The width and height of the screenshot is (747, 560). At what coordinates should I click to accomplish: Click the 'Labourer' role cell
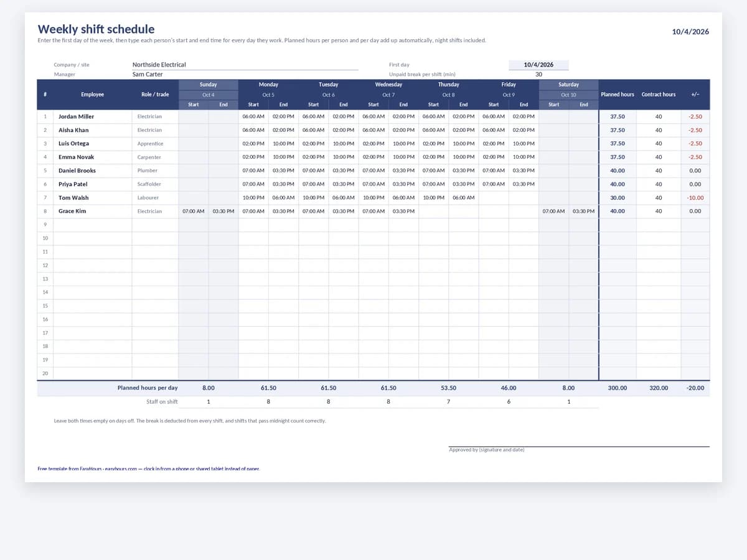pyautogui.click(x=155, y=198)
